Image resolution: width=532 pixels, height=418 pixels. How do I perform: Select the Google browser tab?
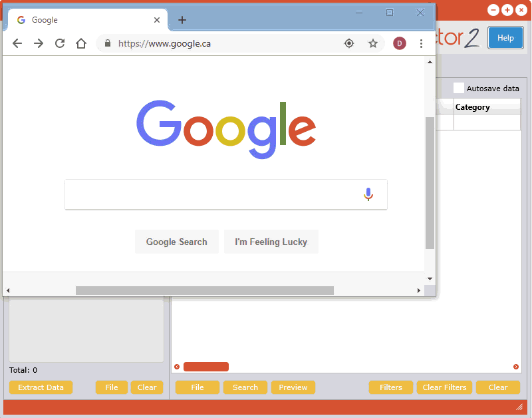80,20
